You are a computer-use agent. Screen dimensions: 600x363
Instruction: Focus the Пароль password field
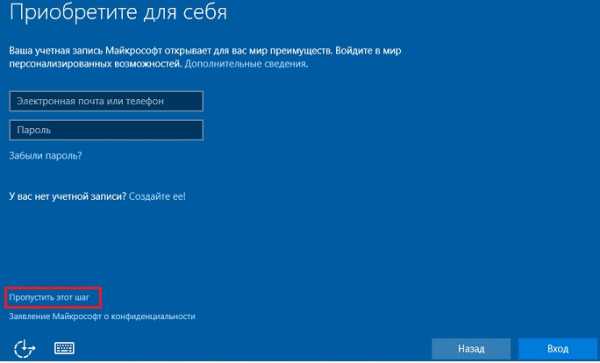tap(106, 130)
